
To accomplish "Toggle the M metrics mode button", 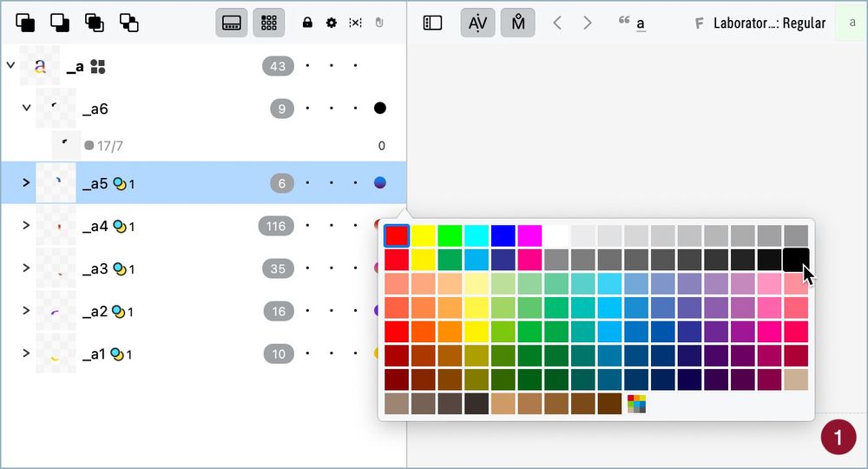I will (x=517, y=23).
